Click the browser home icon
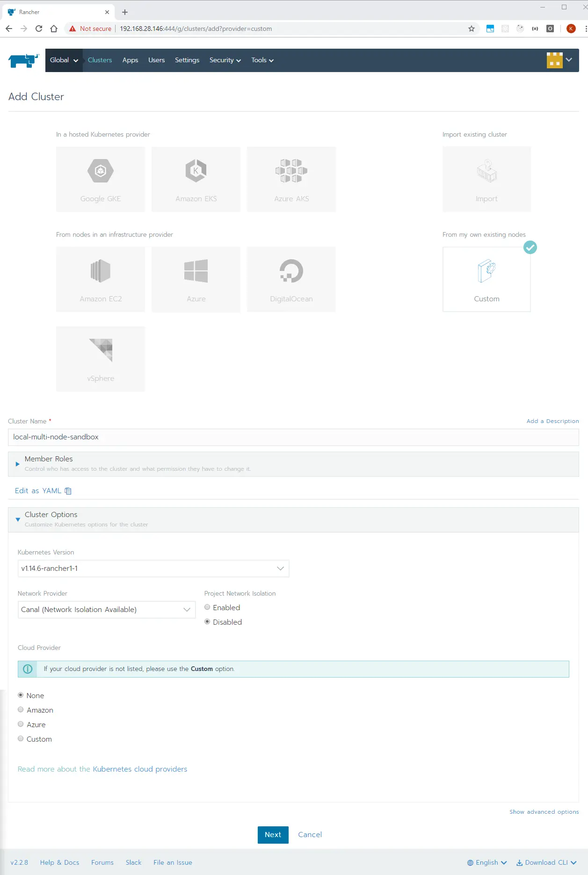The height and width of the screenshot is (875, 588). point(54,29)
